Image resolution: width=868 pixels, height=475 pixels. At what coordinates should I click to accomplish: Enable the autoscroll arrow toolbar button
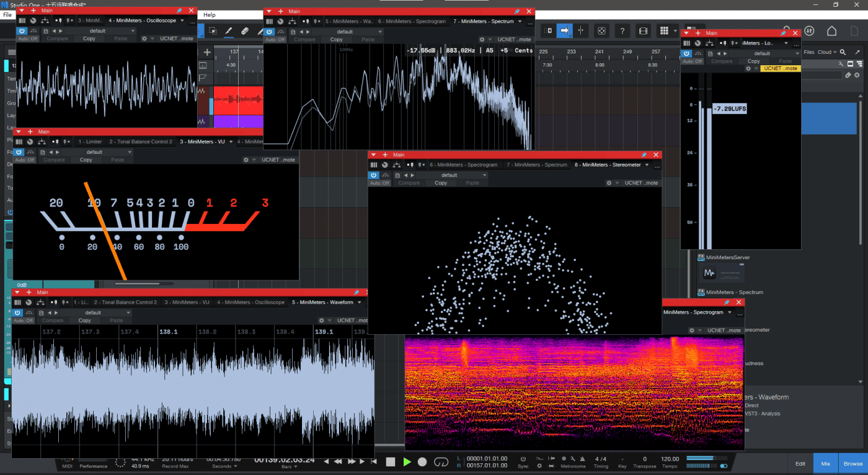tap(564, 30)
